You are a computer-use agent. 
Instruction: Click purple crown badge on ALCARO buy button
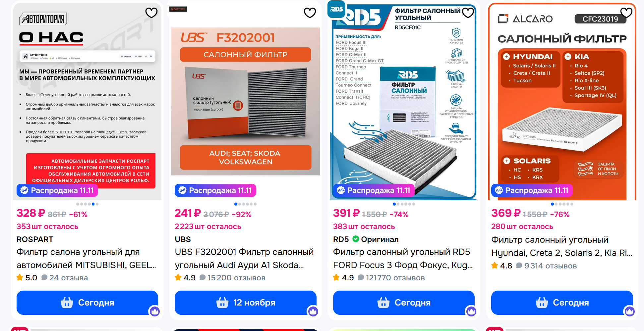629,311
